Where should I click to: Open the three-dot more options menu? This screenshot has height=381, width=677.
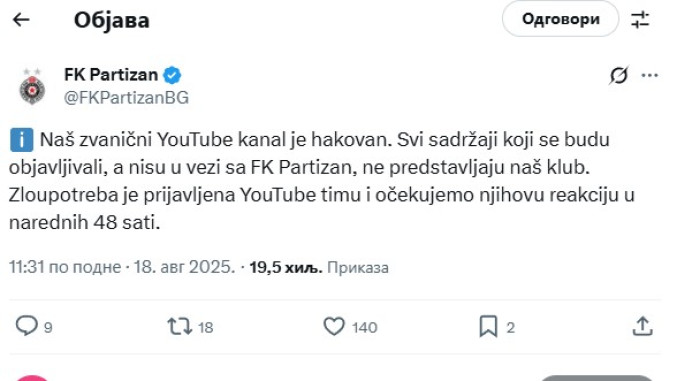[x=649, y=76]
